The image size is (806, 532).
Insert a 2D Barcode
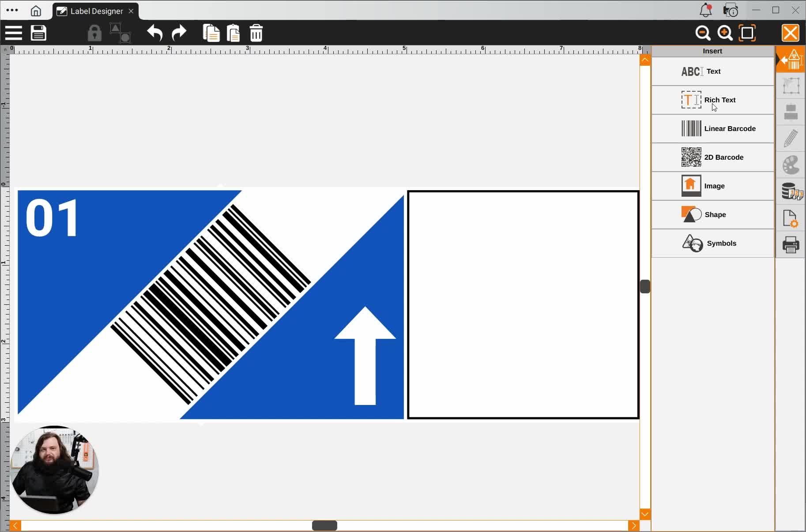[713, 157]
